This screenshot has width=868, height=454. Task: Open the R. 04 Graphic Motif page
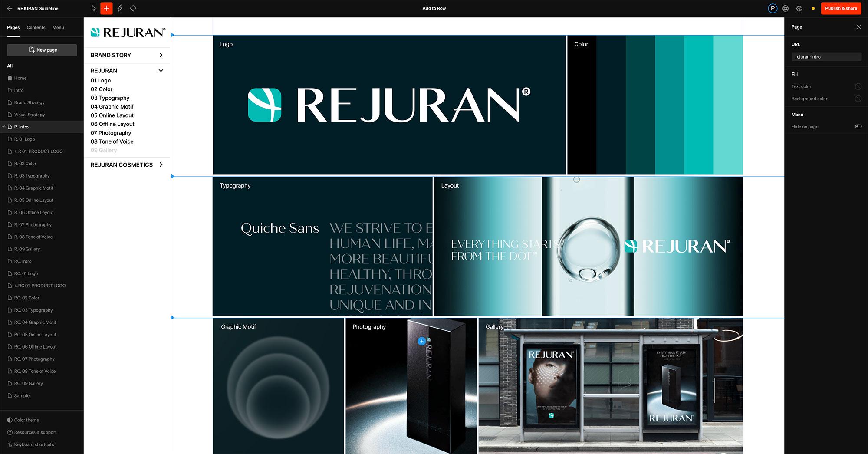33,188
